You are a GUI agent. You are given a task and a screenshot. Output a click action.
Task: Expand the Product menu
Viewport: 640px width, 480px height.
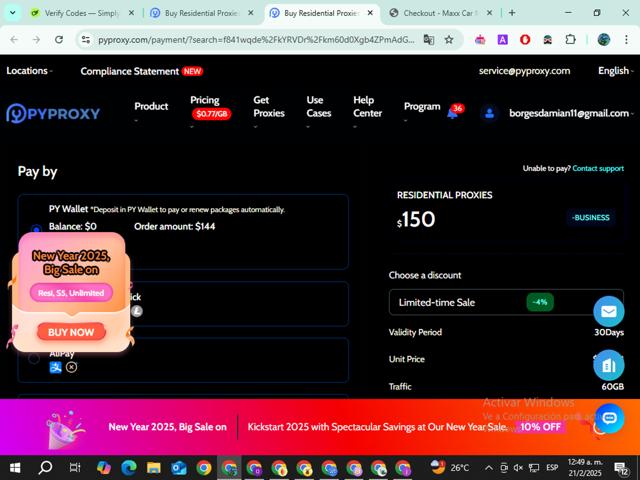tap(151, 107)
